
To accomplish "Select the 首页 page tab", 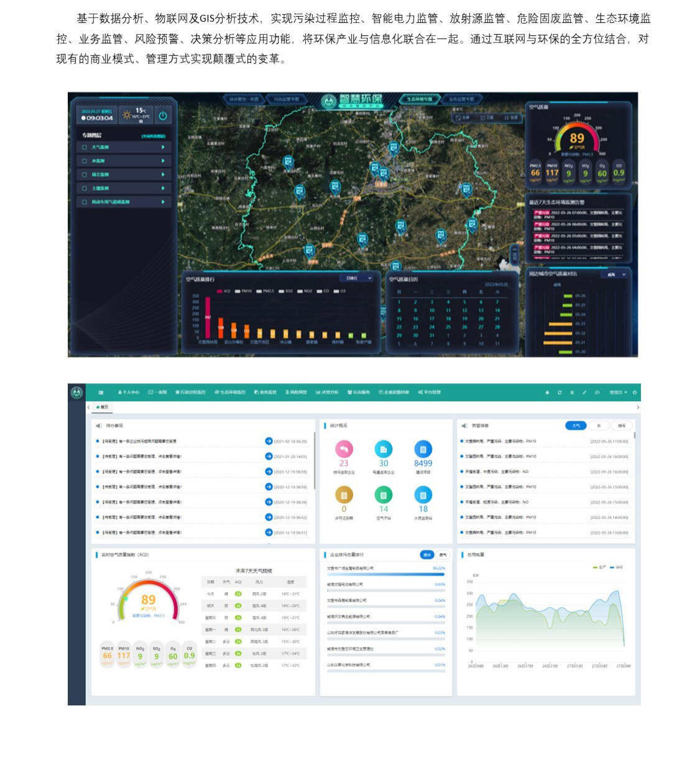I will 102,407.
